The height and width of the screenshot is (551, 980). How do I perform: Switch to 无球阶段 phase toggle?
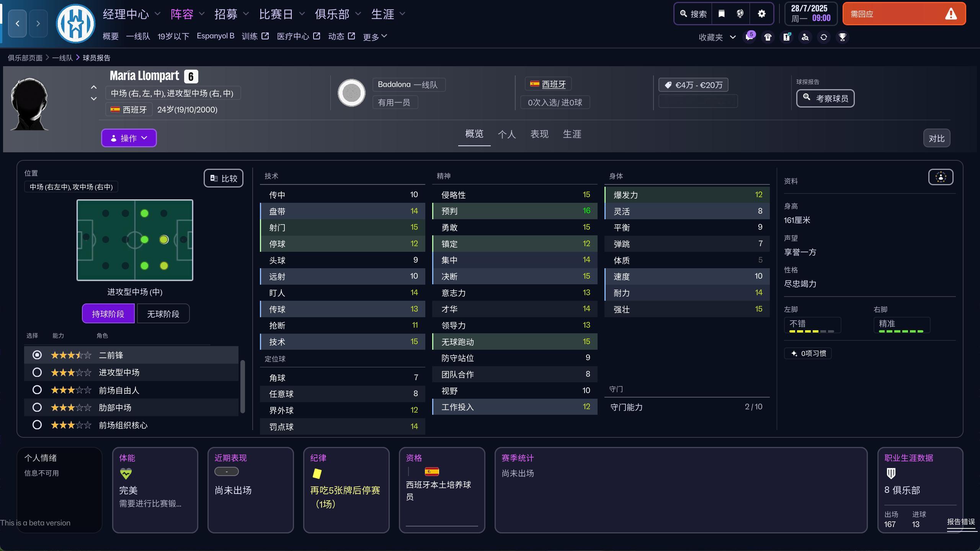(163, 314)
